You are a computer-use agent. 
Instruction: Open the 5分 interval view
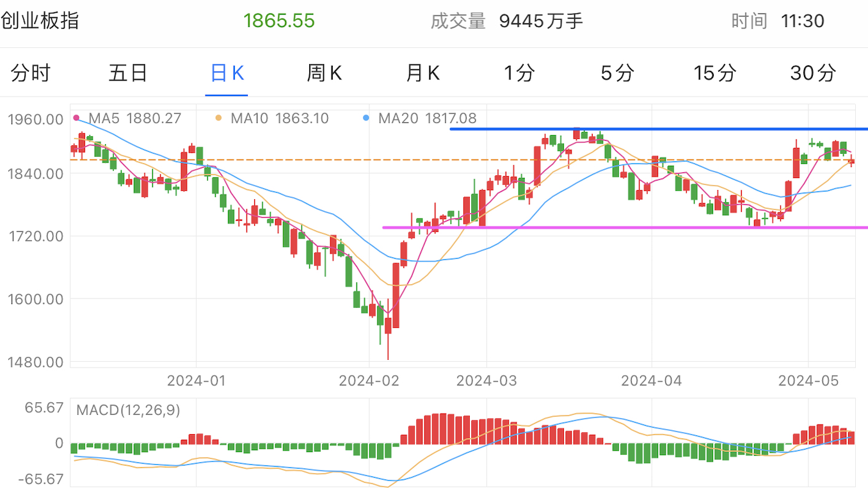pos(616,73)
